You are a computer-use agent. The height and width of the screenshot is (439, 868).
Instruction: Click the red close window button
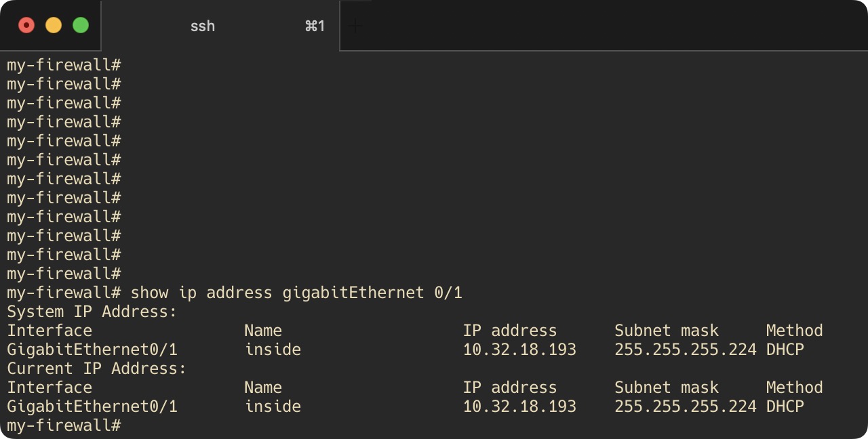pyautogui.click(x=26, y=26)
